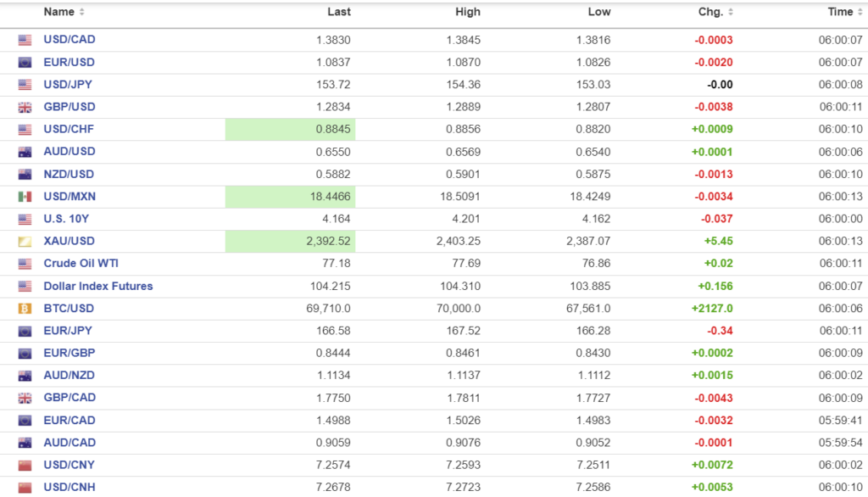Click the Bitcoin icon beside BTC/USD
The image size is (868, 497).
[x=25, y=309]
